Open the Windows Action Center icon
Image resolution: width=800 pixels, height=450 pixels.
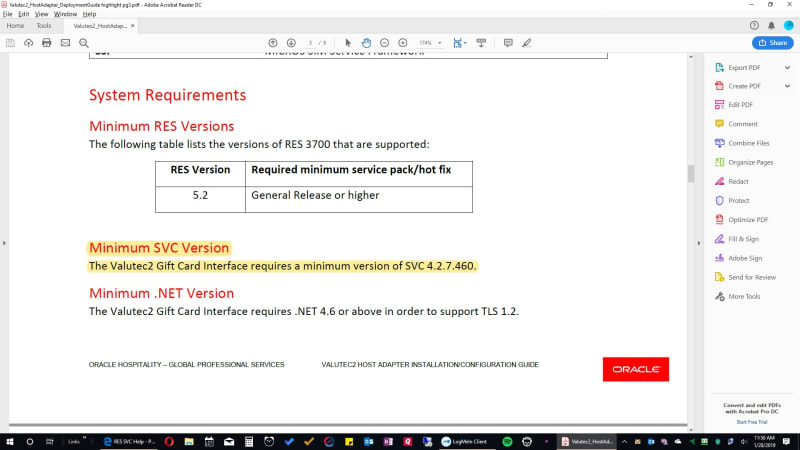[786, 442]
